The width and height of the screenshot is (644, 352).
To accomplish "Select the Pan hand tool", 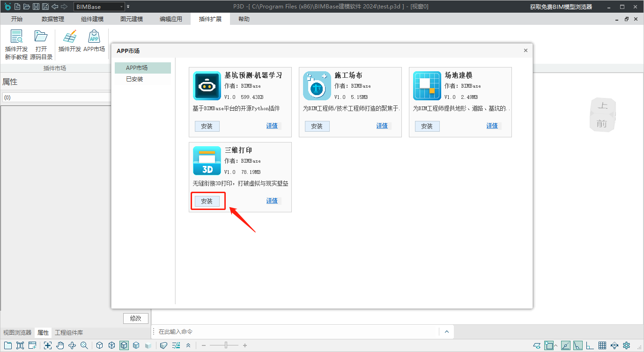I will pyautogui.click(x=60, y=345).
